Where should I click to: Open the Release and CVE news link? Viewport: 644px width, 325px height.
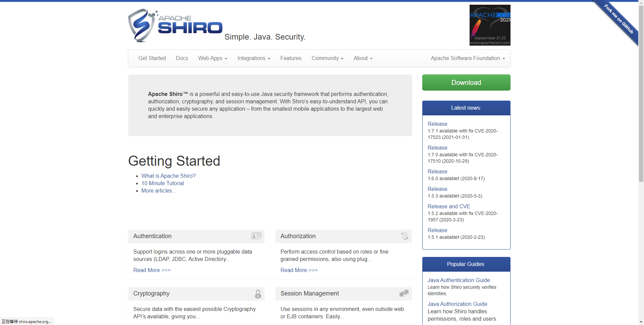tap(449, 206)
